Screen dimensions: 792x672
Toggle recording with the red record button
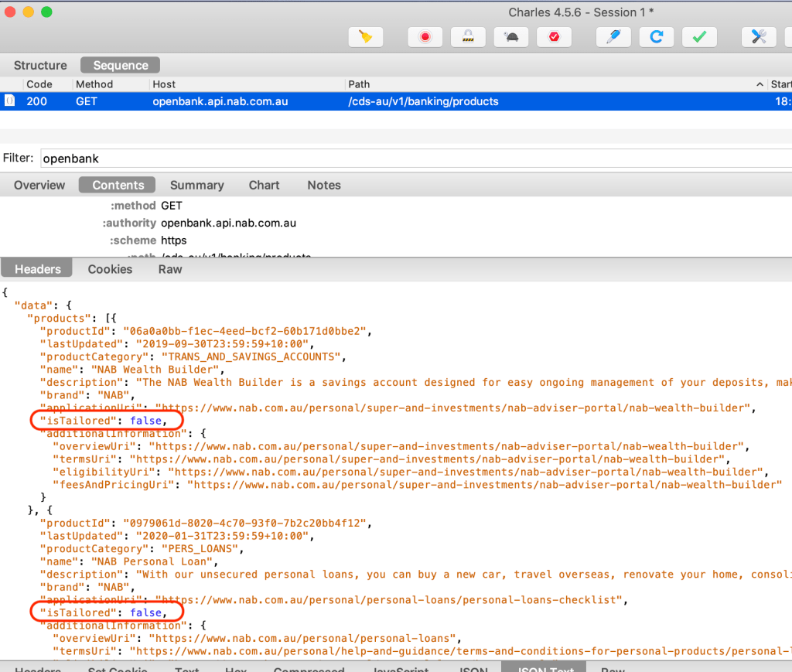425,36
